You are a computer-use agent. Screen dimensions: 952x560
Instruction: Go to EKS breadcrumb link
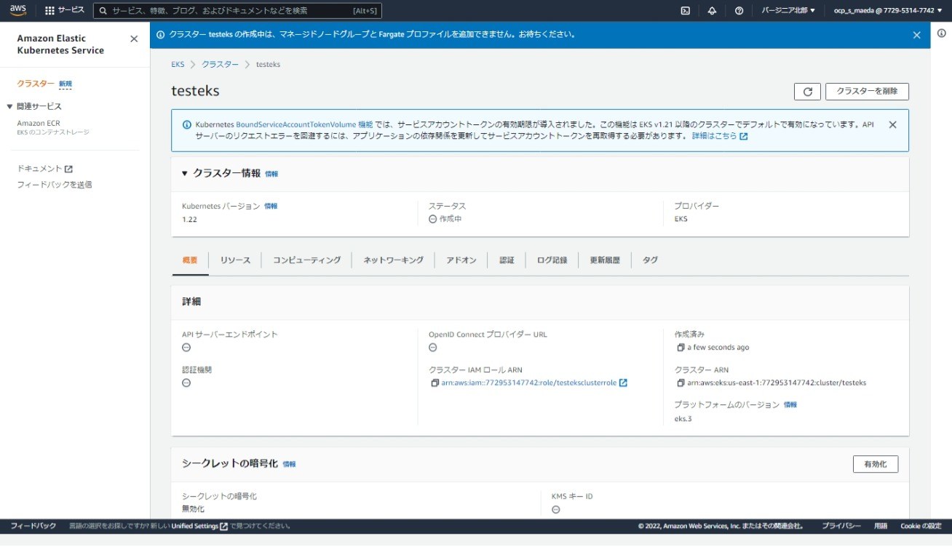[178, 65]
